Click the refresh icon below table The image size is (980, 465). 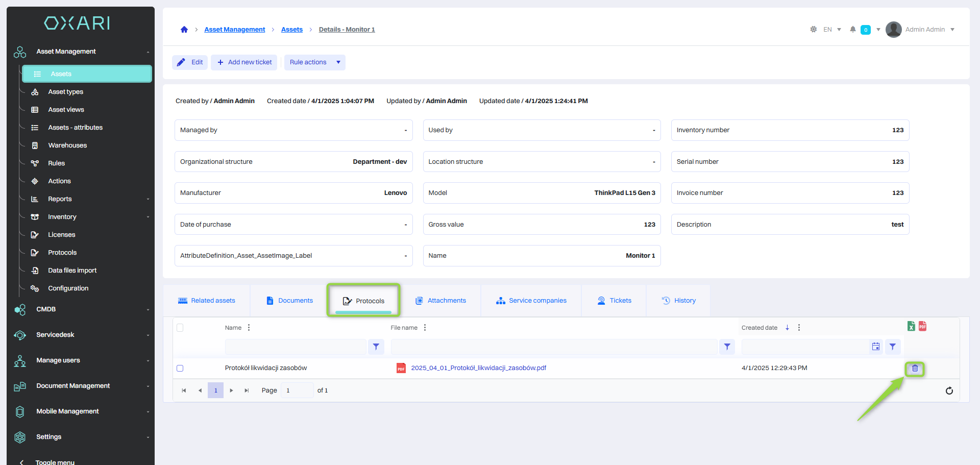point(949,391)
